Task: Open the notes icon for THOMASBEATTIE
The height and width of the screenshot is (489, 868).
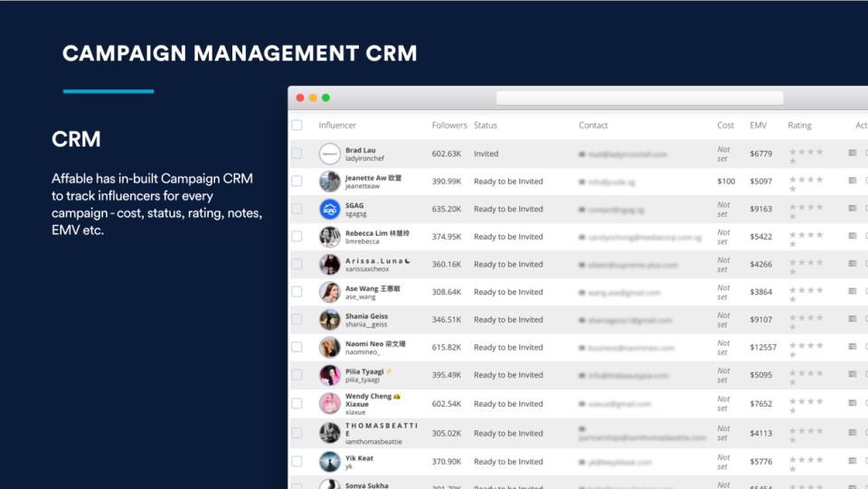Action: (853, 432)
